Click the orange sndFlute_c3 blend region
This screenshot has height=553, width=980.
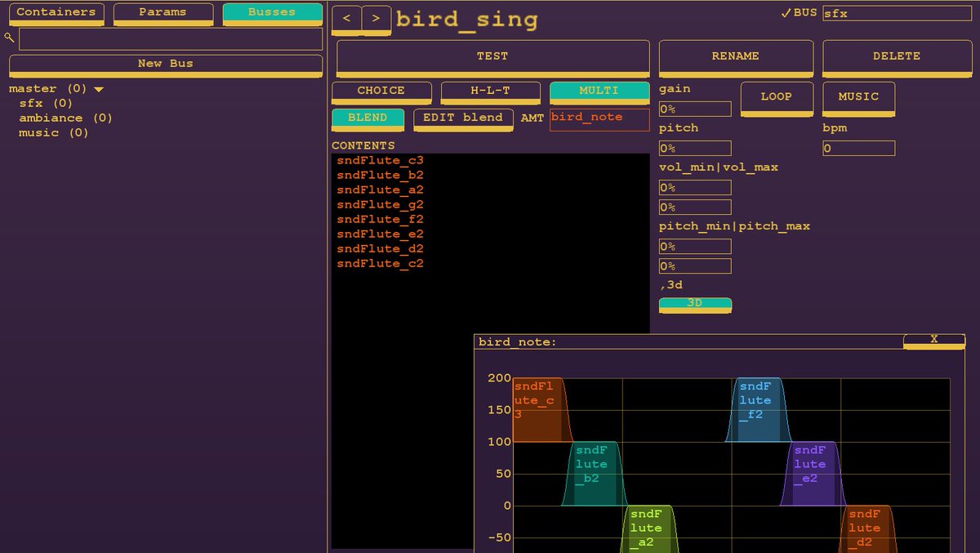tap(538, 410)
